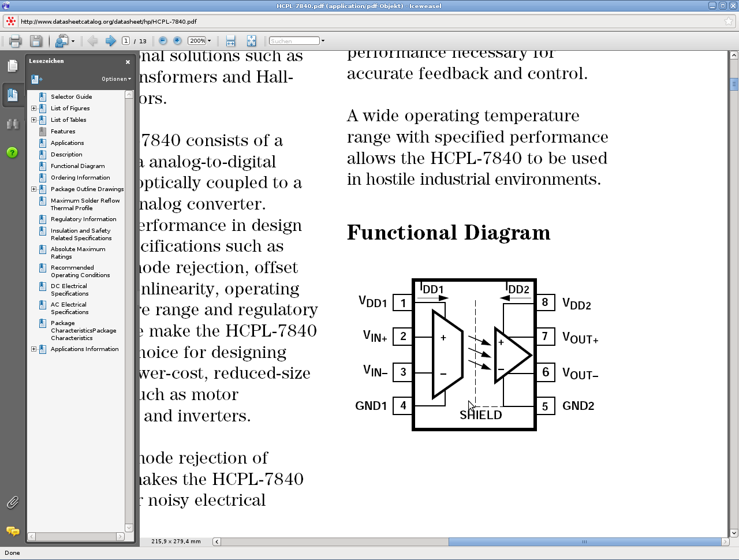The image size is (739, 560).
Task: Open Maximum Solder Reflow Thermal Profile bookmark
Action: click(85, 204)
